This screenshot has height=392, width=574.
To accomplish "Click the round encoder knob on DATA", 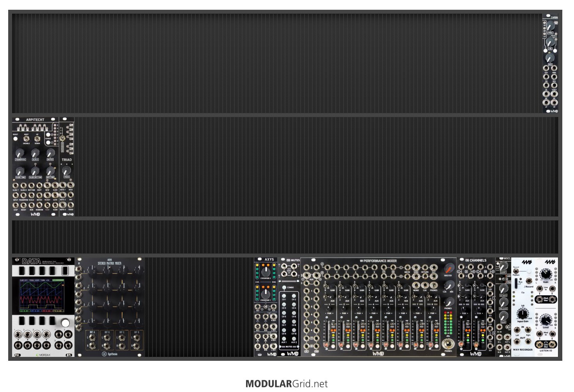I will click(x=65, y=323).
